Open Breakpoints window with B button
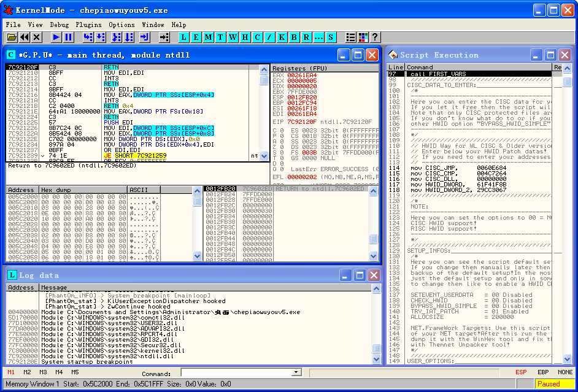 click(294, 37)
